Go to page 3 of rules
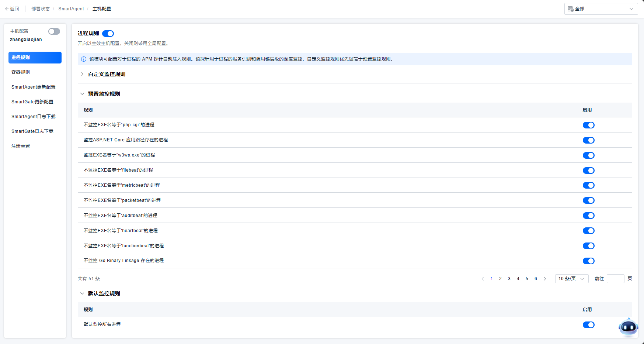Screen dimensions: 644x344 pos(509,279)
